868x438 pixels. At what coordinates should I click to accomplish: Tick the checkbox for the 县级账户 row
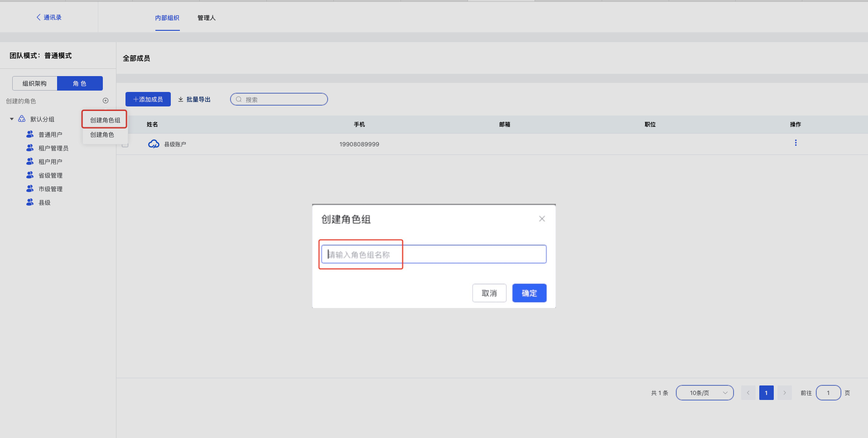(125, 144)
